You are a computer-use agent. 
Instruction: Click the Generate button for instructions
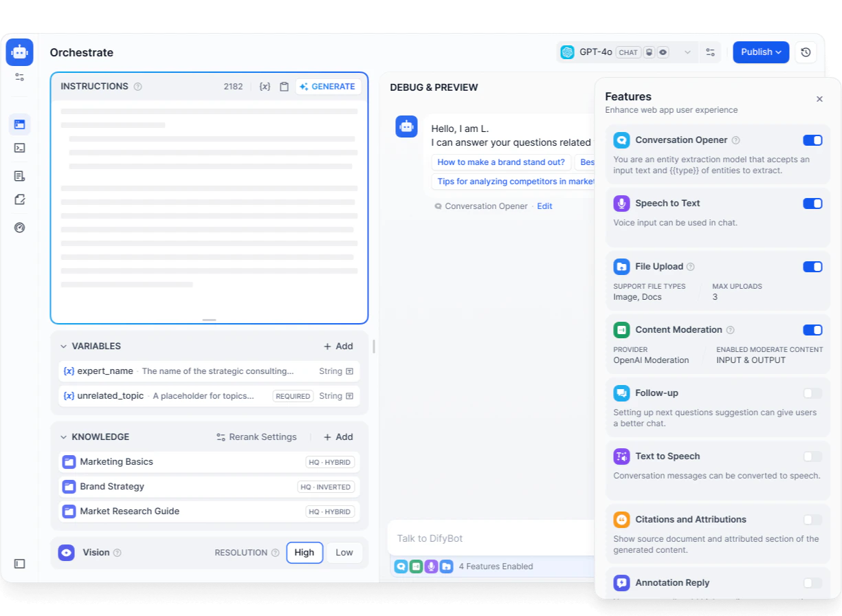pyautogui.click(x=328, y=86)
